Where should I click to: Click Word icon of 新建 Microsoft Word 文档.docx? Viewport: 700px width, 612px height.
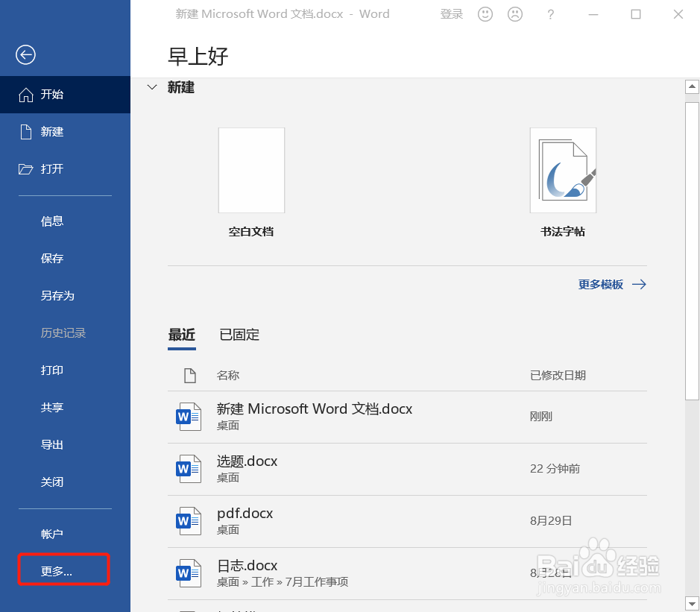click(189, 417)
